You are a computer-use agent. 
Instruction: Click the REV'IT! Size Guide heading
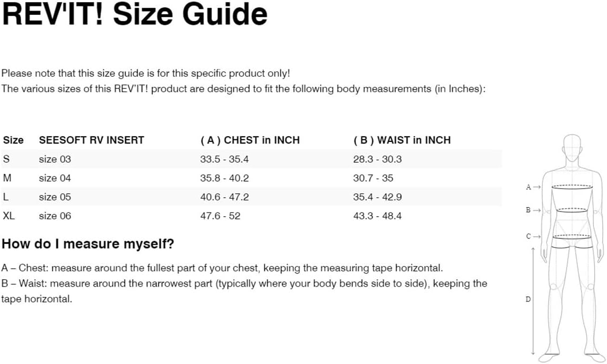click(135, 15)
